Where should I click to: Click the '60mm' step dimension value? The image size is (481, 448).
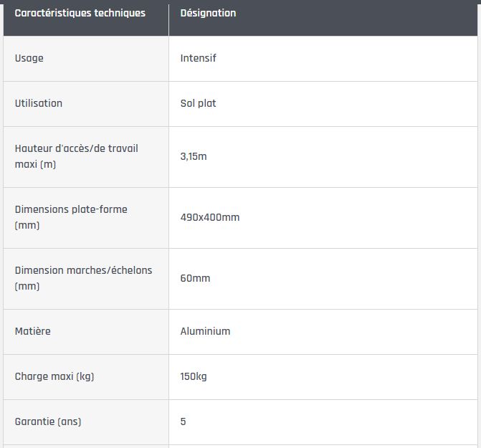click(195, 278)
